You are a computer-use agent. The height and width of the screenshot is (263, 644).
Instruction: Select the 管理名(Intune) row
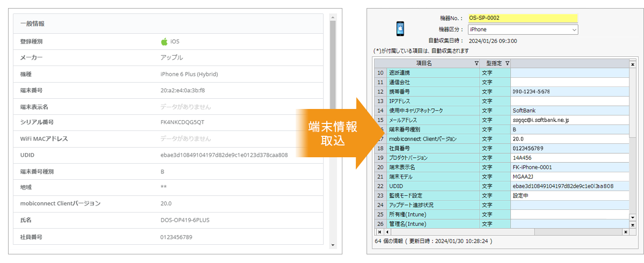(501, 223)
